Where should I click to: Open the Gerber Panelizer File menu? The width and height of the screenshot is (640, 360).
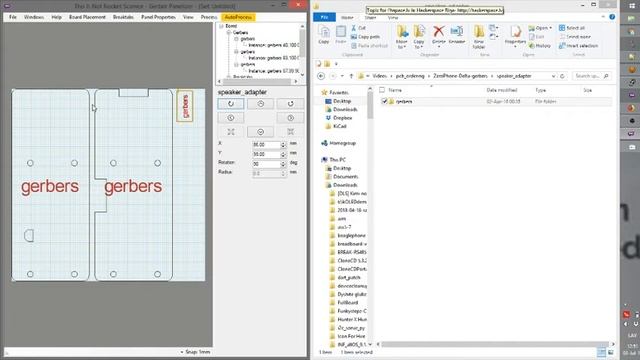pyautogui.click(x=13, y=17)
